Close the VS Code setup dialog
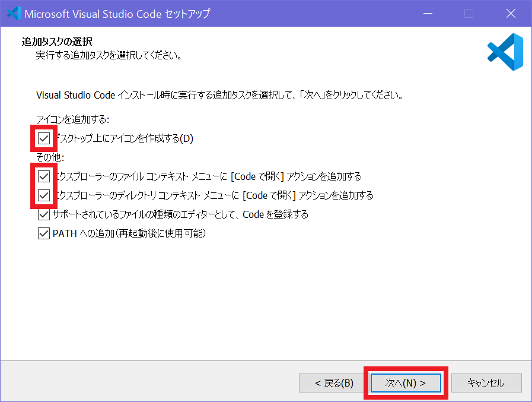 (510, 13)
